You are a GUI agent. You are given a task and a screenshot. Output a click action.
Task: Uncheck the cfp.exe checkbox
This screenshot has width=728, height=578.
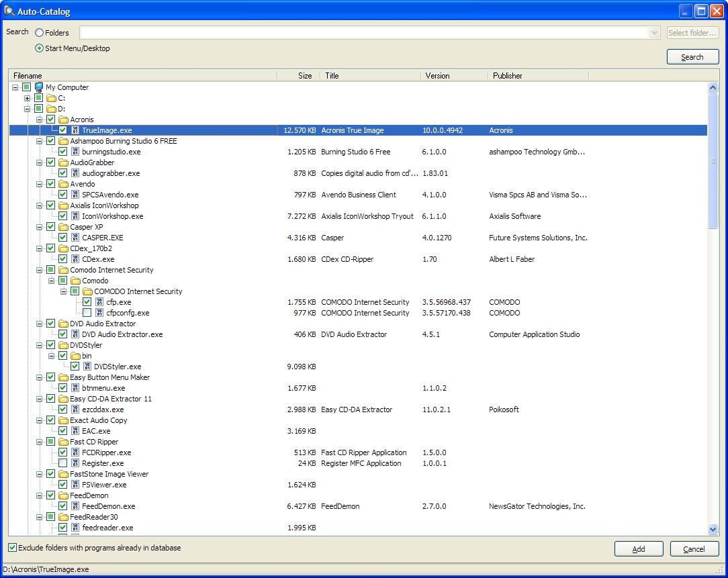[87, 302]
